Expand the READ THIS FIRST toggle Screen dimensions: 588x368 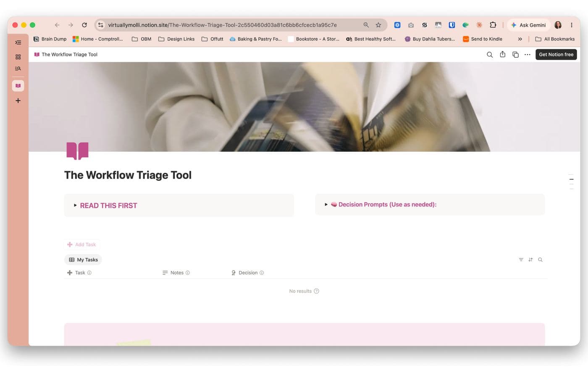tap(75, 205)
